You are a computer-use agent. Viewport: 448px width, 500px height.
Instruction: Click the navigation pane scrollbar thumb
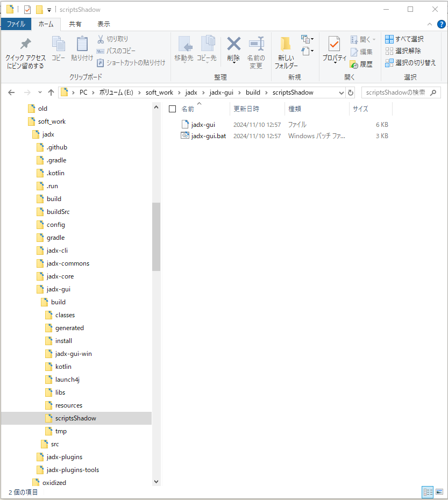[x=156, y=237]
